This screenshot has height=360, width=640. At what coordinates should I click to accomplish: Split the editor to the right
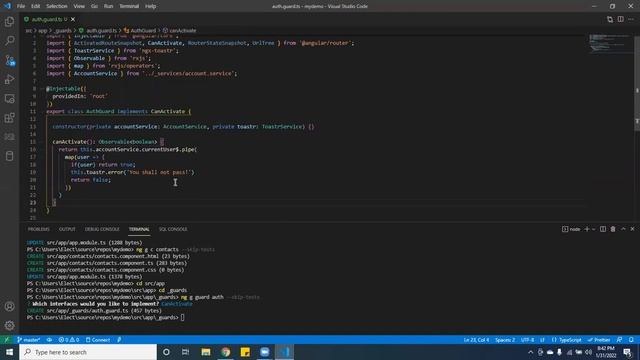coord(620,19)
